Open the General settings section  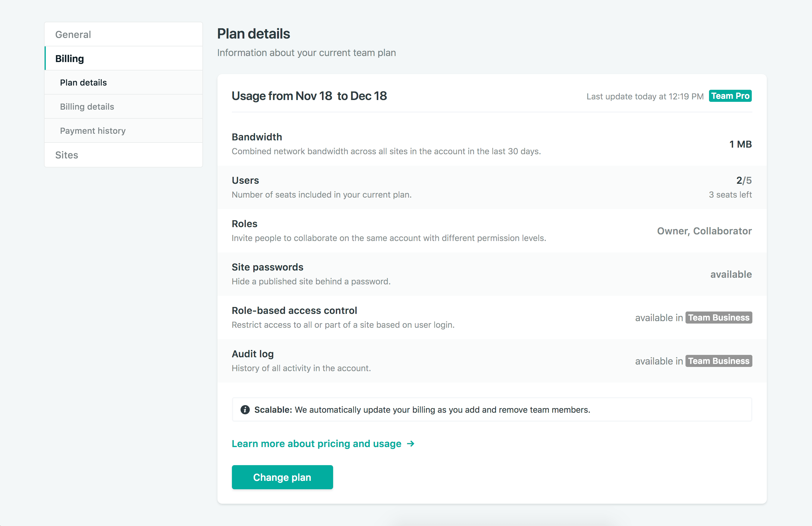coord(73,34)
